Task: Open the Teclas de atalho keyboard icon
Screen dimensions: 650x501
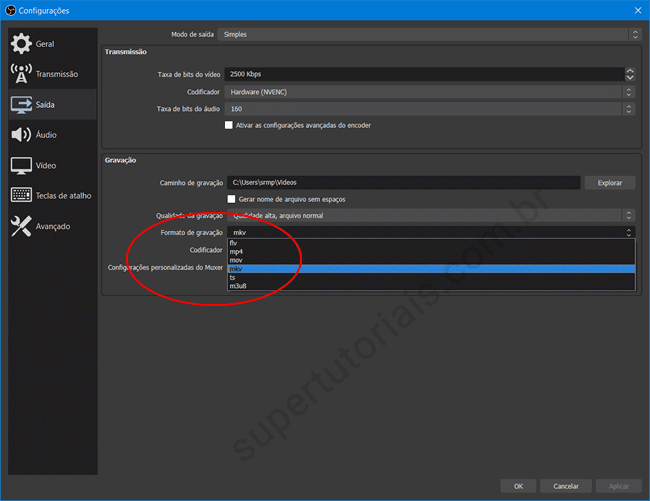Action: 21,196
